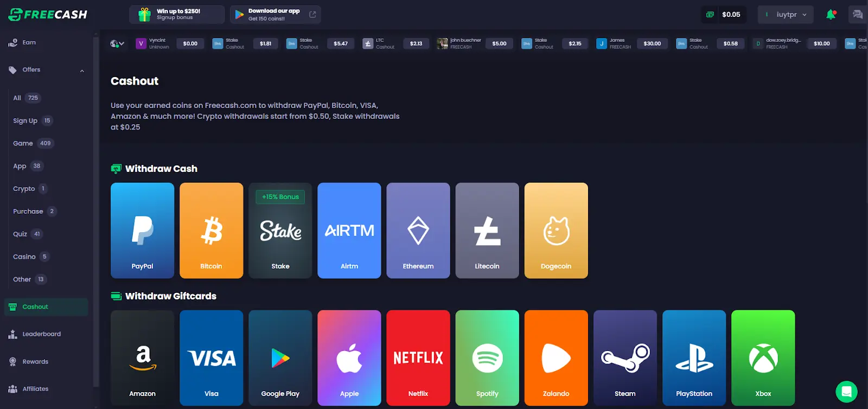Click john buechner's $5.00 ticker entry
This screenshot has width=868, height=409.
pos(475,43)
